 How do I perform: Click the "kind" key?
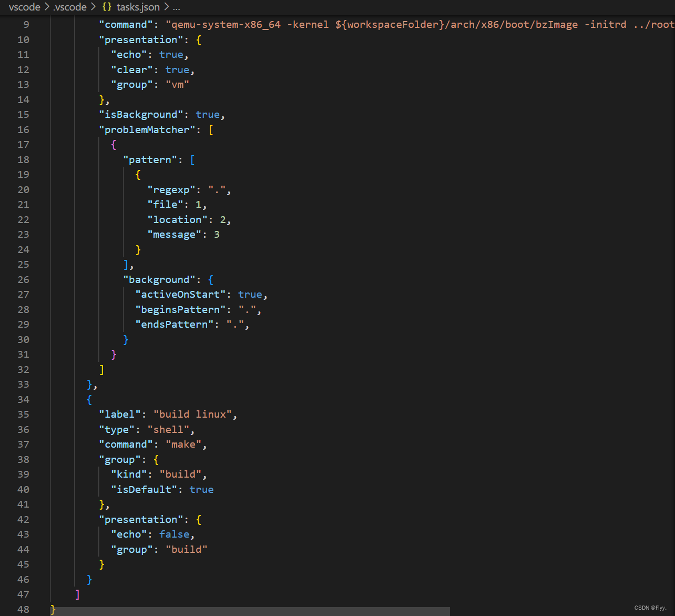(x=129, y=474)
